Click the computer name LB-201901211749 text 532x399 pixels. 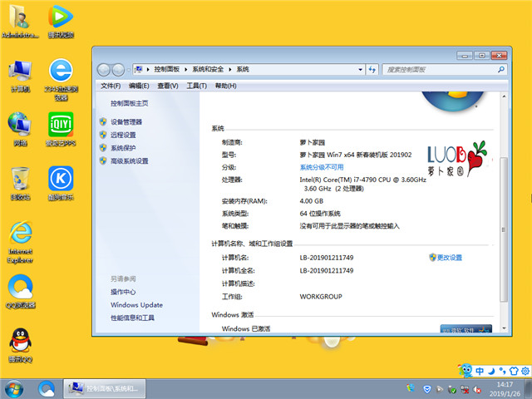[327, 258]
